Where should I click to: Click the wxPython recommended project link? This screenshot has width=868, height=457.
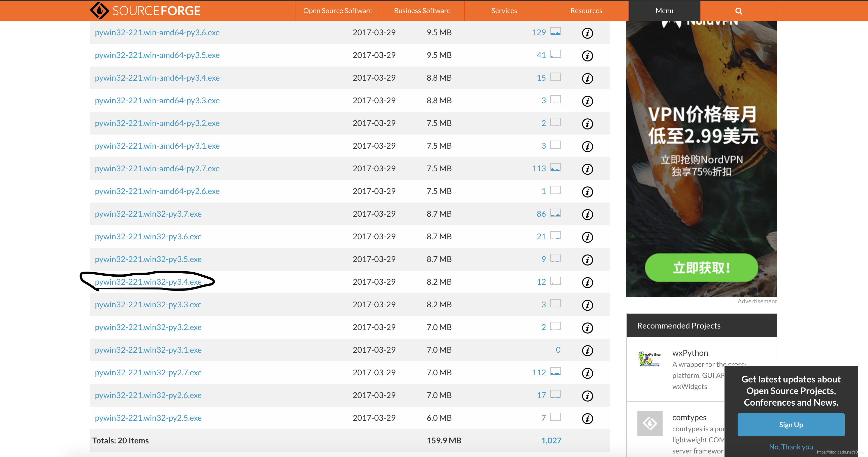690,352
